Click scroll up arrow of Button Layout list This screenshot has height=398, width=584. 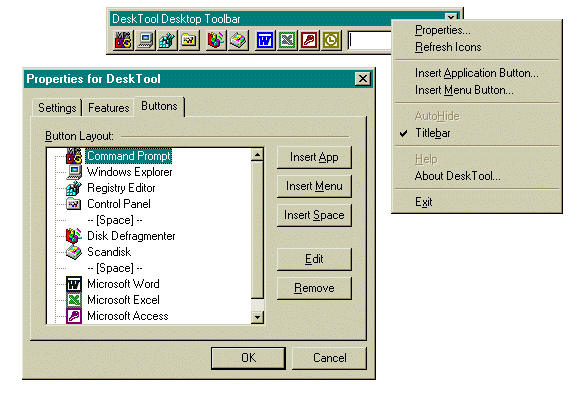click(257, 155)
